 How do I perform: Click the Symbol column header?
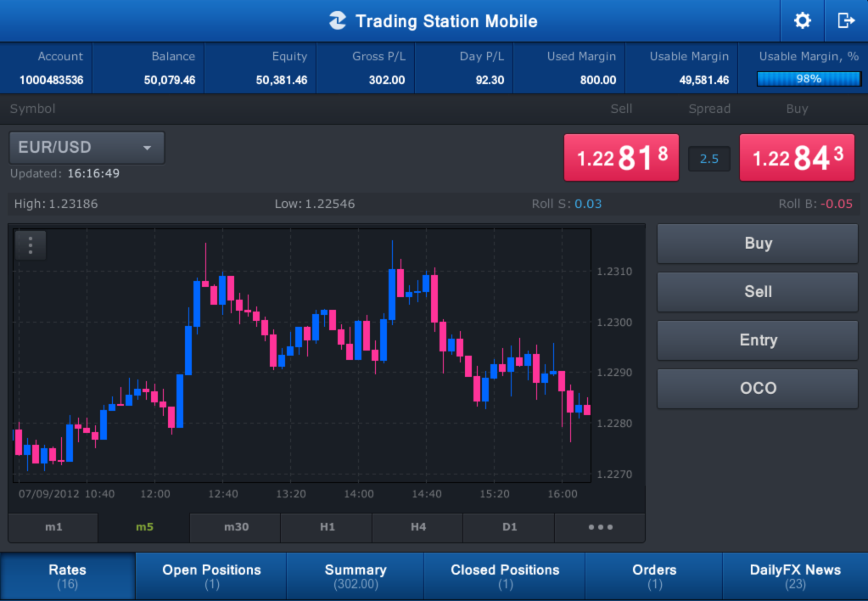coord(32,109)
